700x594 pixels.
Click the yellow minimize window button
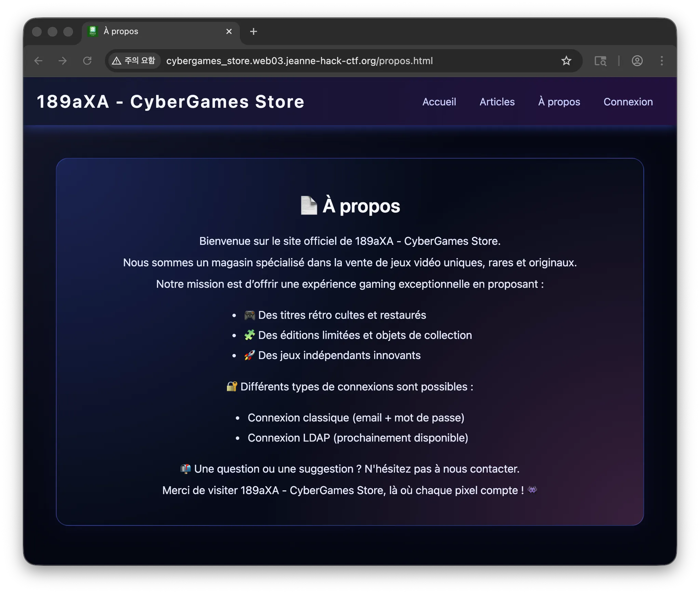click(52, 31)
